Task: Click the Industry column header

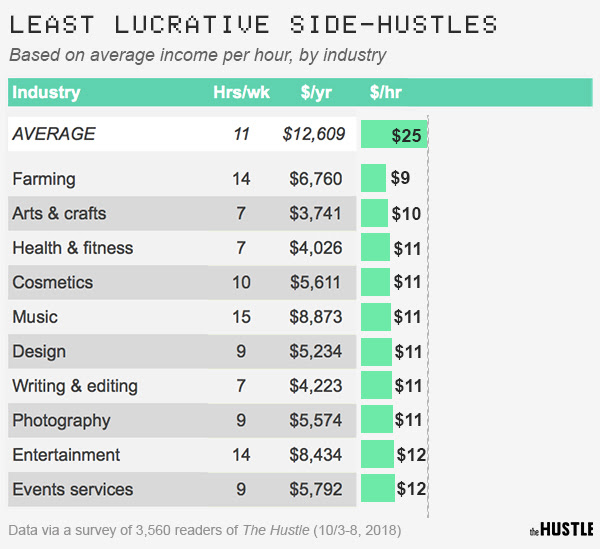Action: click(46, 92)
